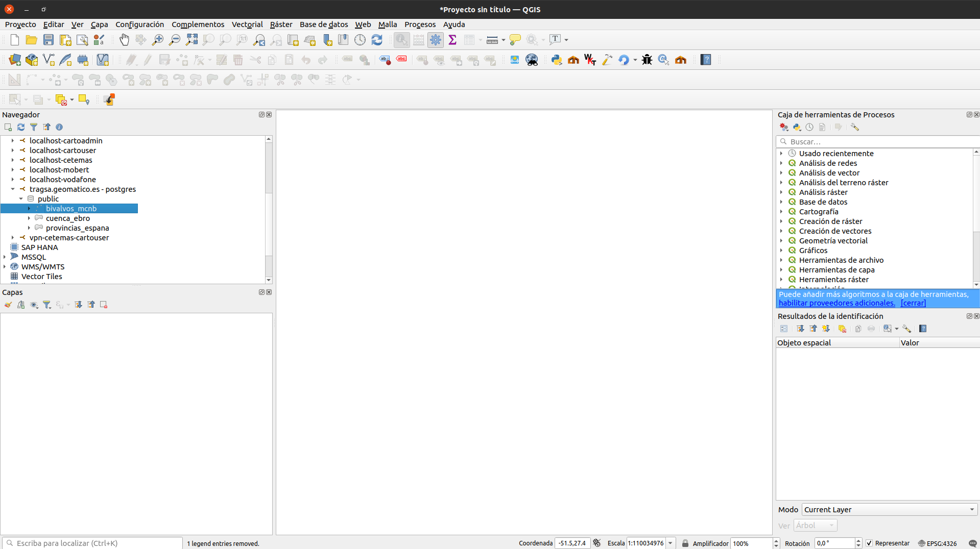Open the Python console
The image size is (980, 549).
(557, 60)
